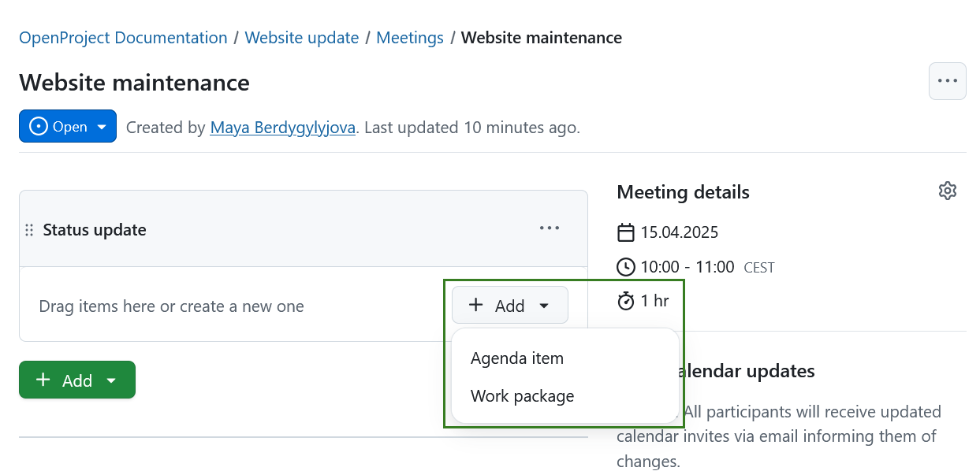Click the clock icon next to 10:00 - 11:00
Viewport: 980px width, 471px height.
pyautogui.click(x=625, y=267)
